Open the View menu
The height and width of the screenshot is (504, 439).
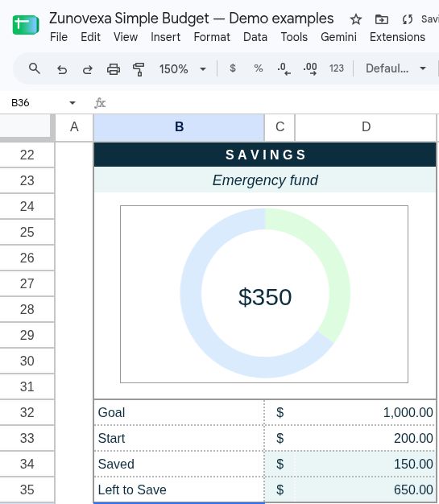126,37
